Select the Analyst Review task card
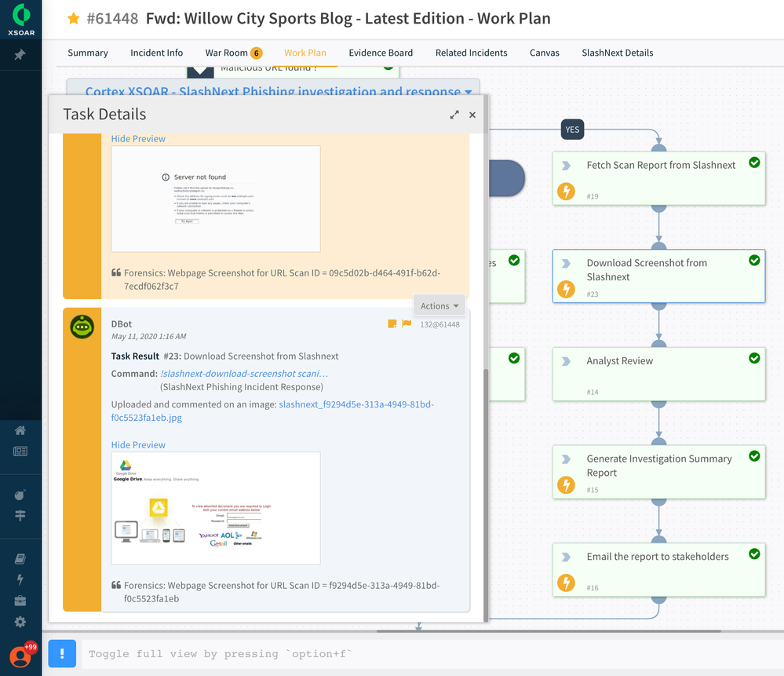 658,374
